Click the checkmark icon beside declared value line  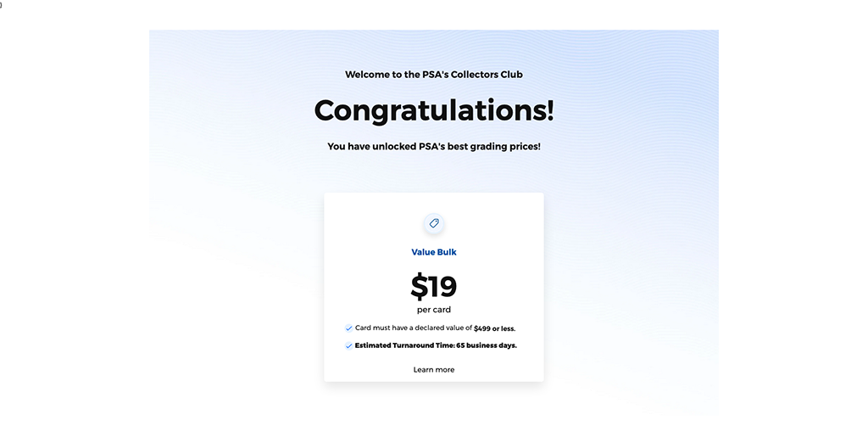click(348, 328)
